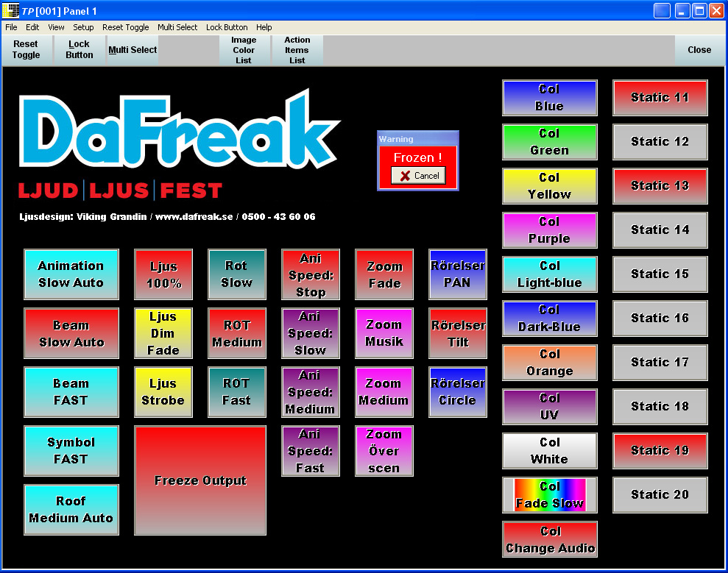Trigger Static 15 scene
The image size is (728, 573).
tap(660, 274)
